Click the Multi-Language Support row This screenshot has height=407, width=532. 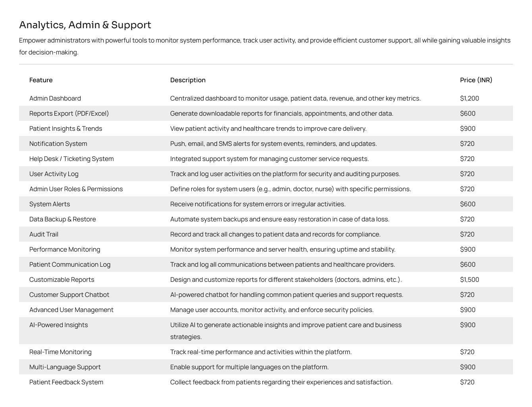click(x=266, y=367)
